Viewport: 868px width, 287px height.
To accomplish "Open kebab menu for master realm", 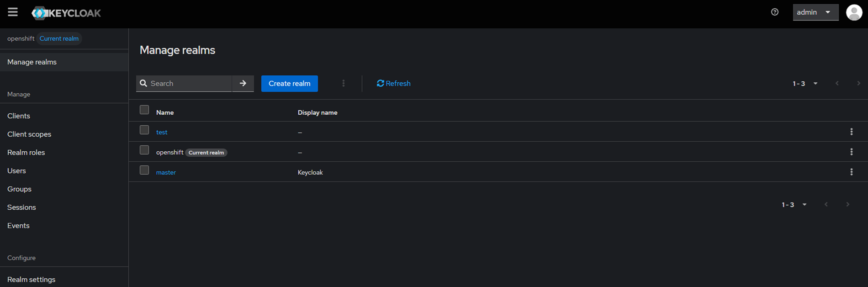I will (x=851, y=172).
